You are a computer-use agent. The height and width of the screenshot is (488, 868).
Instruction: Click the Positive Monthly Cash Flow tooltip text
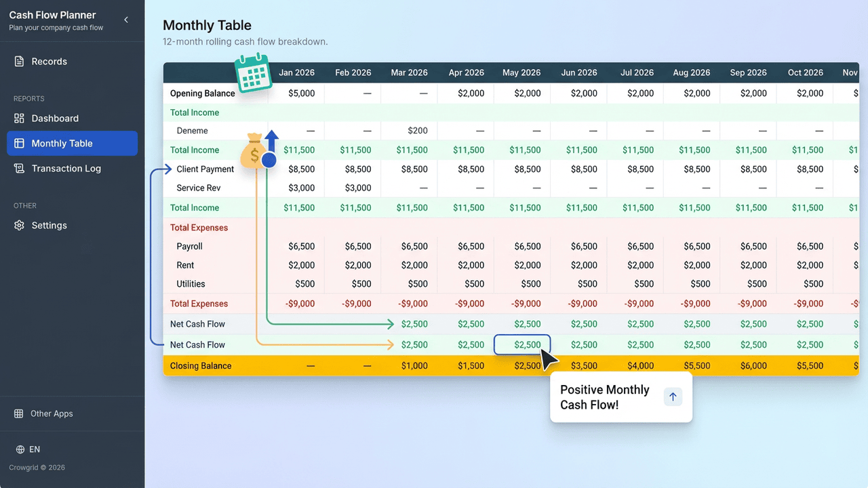[x=605, y=397]
